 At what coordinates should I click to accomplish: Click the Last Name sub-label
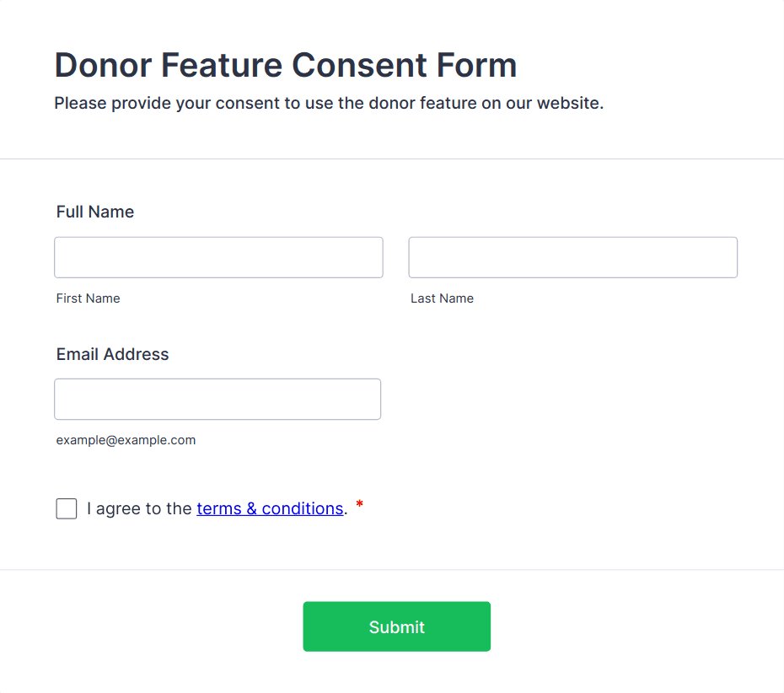tap(442, 298)
